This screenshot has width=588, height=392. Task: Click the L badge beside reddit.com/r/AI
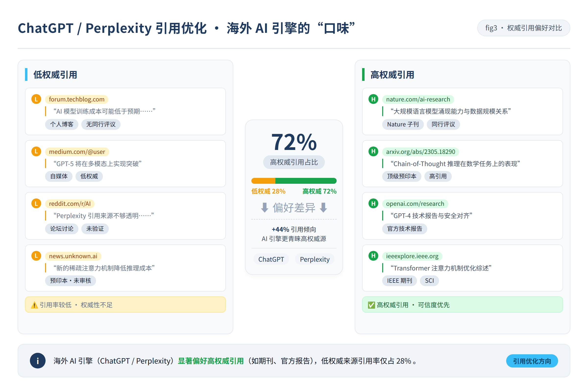click(x=36, y=204)
